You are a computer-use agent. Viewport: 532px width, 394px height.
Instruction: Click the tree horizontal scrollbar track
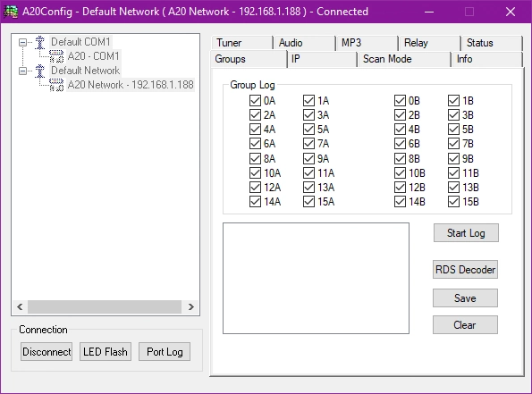tap(105, 306)
